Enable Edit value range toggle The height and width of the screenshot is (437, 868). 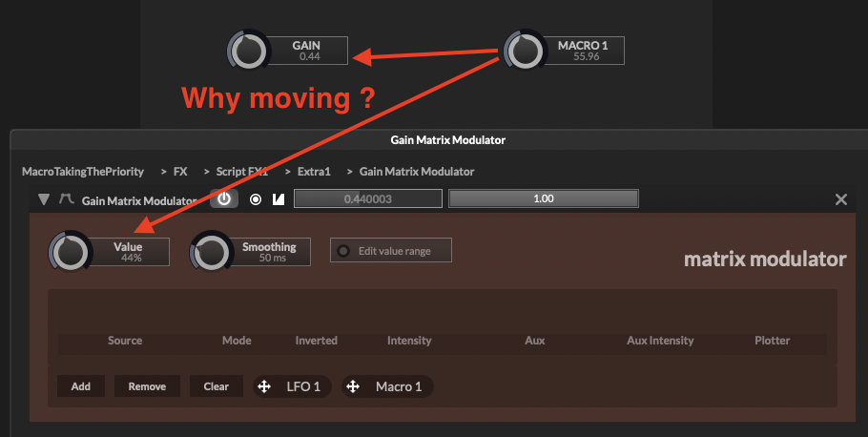pyautogui.click(x=343, y=251)
